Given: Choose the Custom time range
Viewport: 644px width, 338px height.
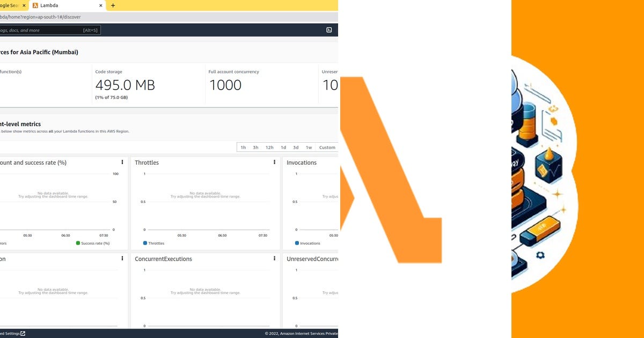Looking at the screenshot, I should click(x=327, y=148).
